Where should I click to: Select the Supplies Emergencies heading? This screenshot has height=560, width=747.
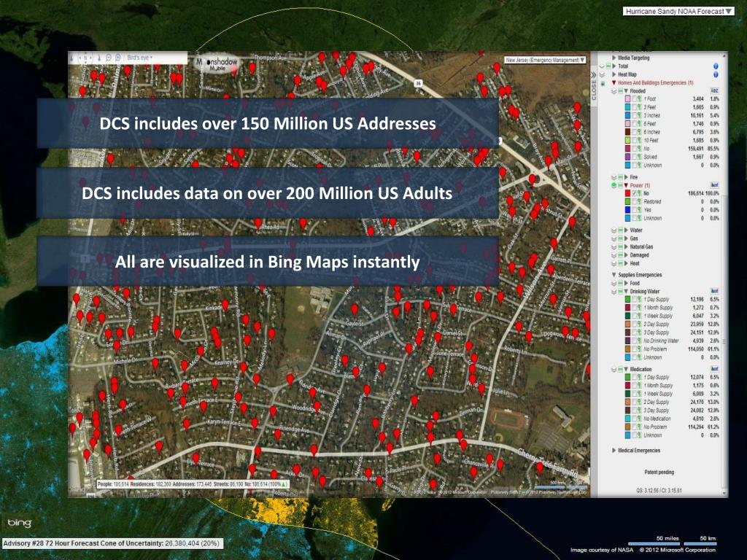[x=640, y=275]
